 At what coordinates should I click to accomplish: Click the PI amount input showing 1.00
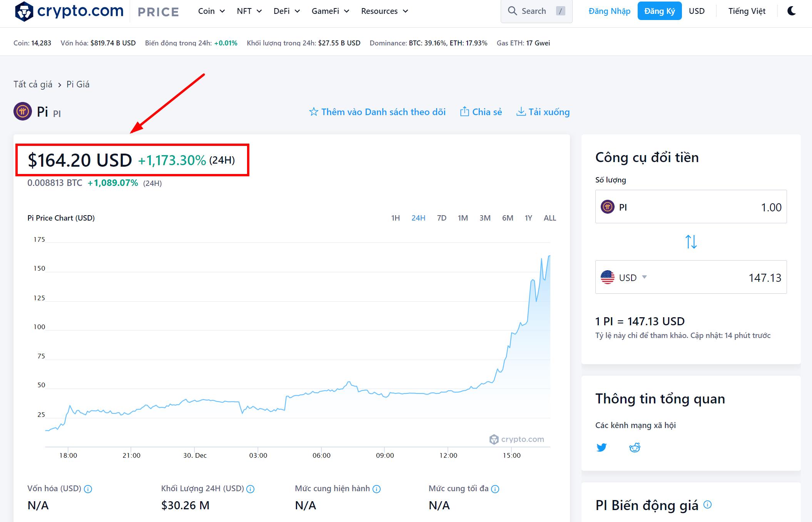(691, 207)
